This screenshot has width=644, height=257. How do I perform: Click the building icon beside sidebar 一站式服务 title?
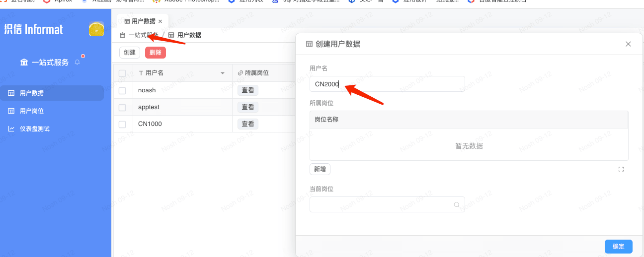click(x=24, y=63)
